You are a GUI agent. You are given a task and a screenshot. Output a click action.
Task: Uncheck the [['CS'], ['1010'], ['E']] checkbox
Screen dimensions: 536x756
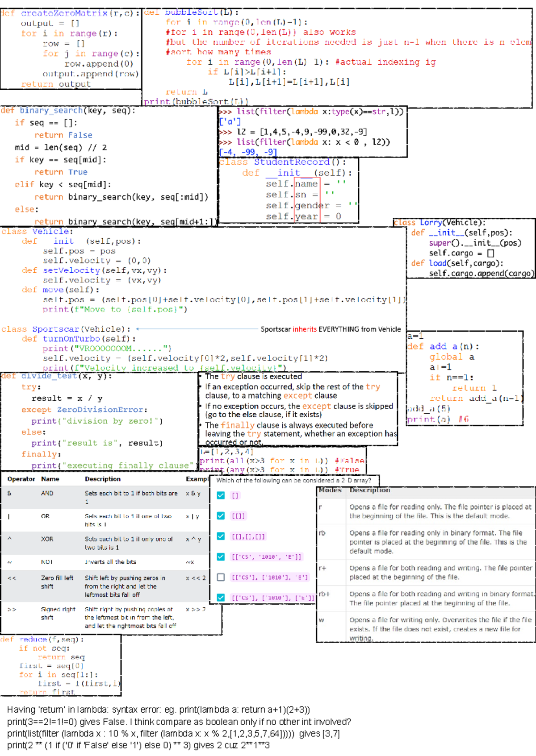click(221, 598)
